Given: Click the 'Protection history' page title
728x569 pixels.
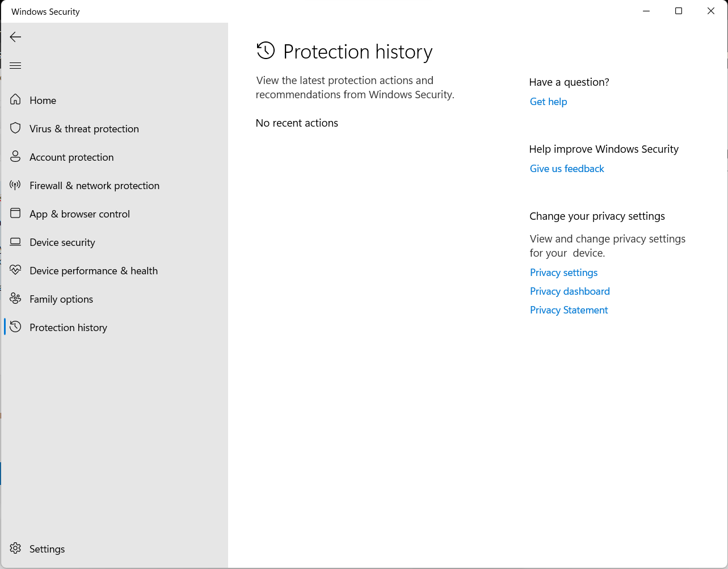Looking at the screenshot, I should click(x=357, y=52).
